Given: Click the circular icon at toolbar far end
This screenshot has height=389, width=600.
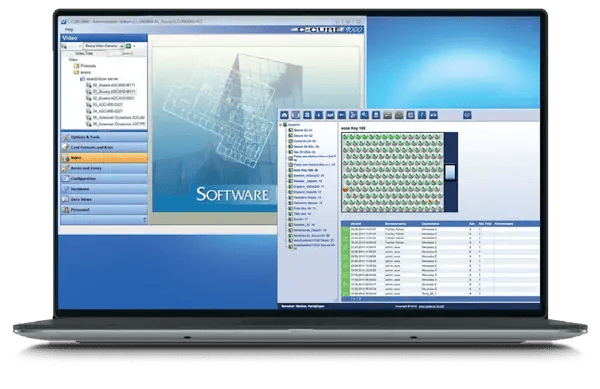Looking at the screenshot, I should (x=467, y=115).
